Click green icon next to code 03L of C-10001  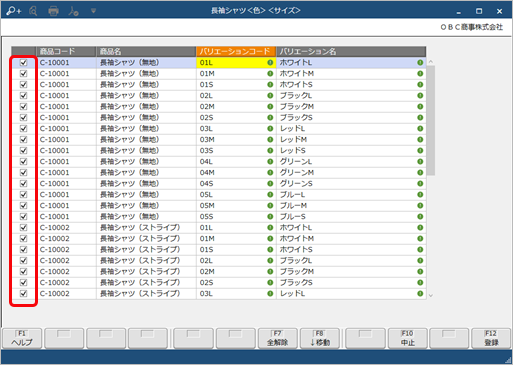coord(270,129)
